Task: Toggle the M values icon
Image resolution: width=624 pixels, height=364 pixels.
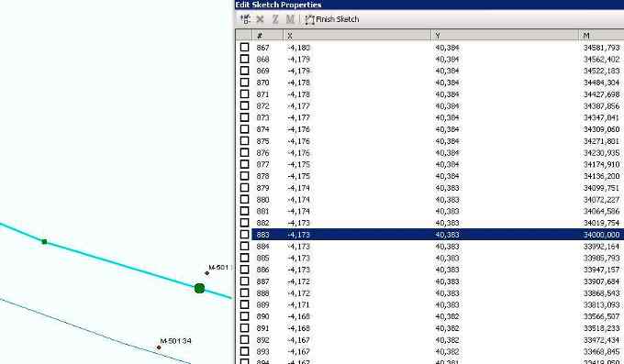Action: coord(290,19)
